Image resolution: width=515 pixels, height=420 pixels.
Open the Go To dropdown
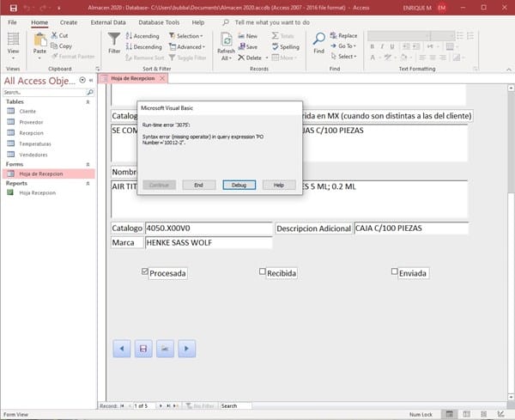[x=343, y=46]
